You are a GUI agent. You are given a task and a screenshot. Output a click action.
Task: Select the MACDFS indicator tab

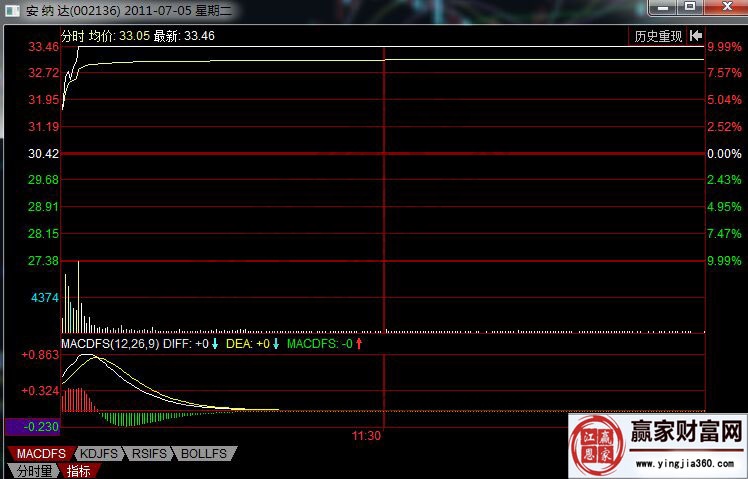point(41,454)
